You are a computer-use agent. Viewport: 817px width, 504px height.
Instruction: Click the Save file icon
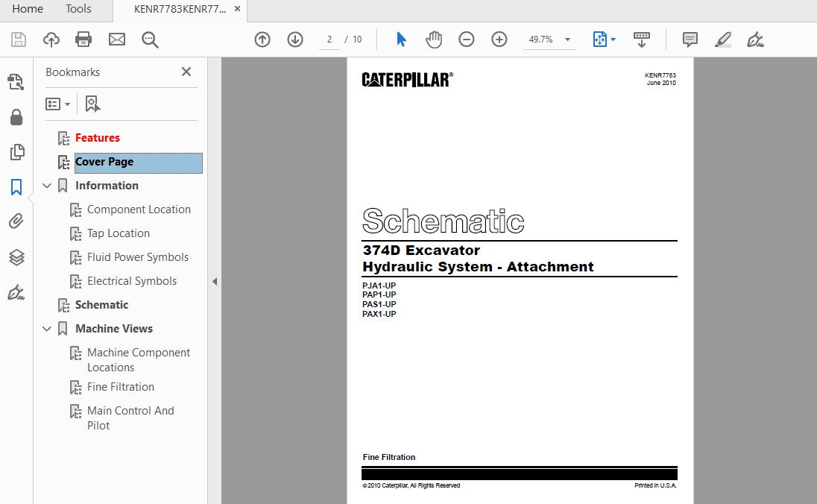click(18, 40)
